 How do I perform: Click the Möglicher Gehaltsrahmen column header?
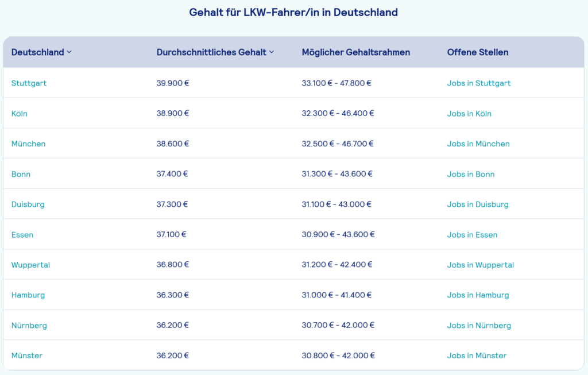[355, 52]
